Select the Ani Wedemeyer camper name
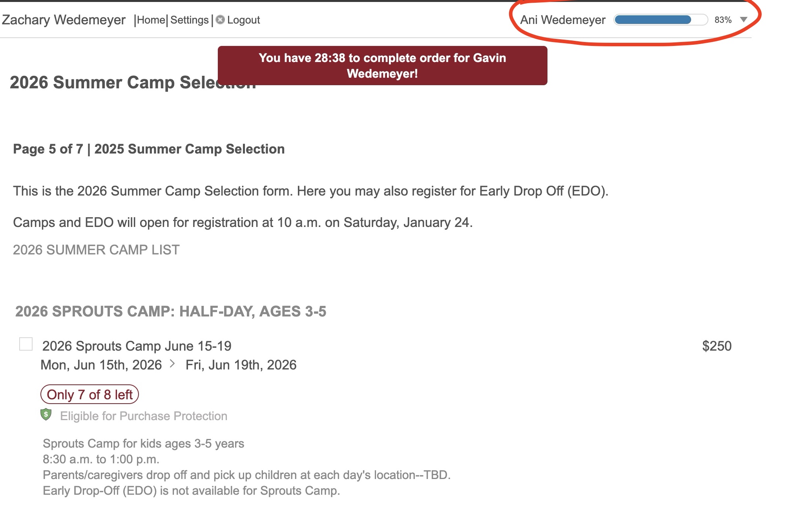This screenshot has height=512, width=812. 562,20
